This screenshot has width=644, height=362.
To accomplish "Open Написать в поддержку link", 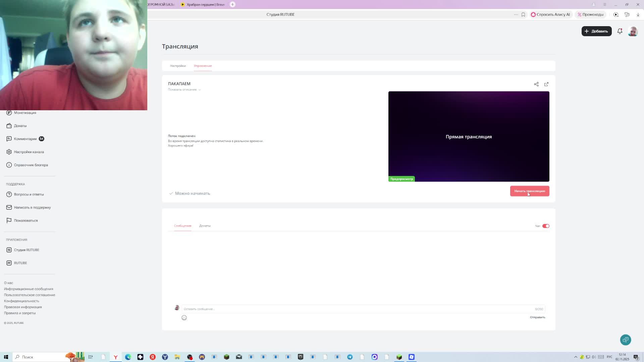I will pos(32,207).
